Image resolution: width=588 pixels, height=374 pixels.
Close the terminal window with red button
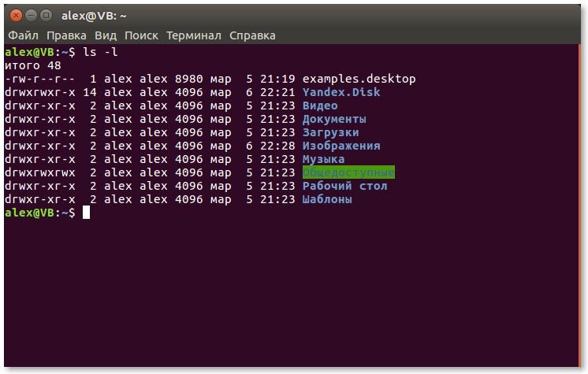point(16,16)
